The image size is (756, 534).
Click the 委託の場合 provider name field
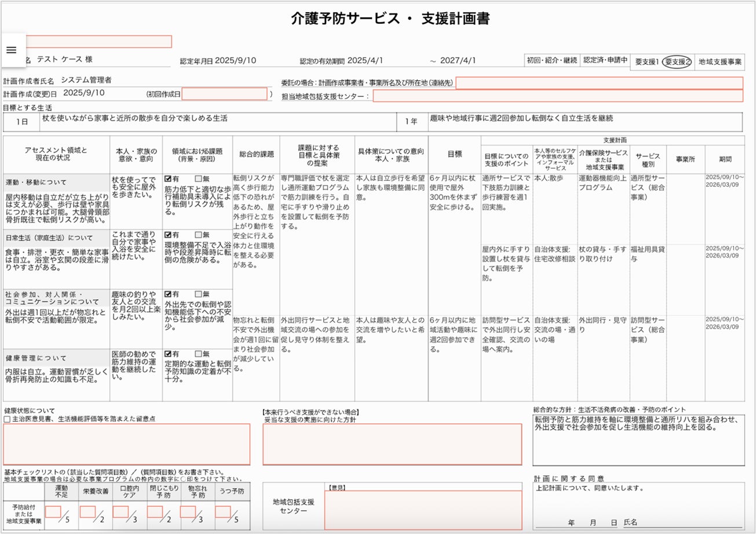[599, 83]
